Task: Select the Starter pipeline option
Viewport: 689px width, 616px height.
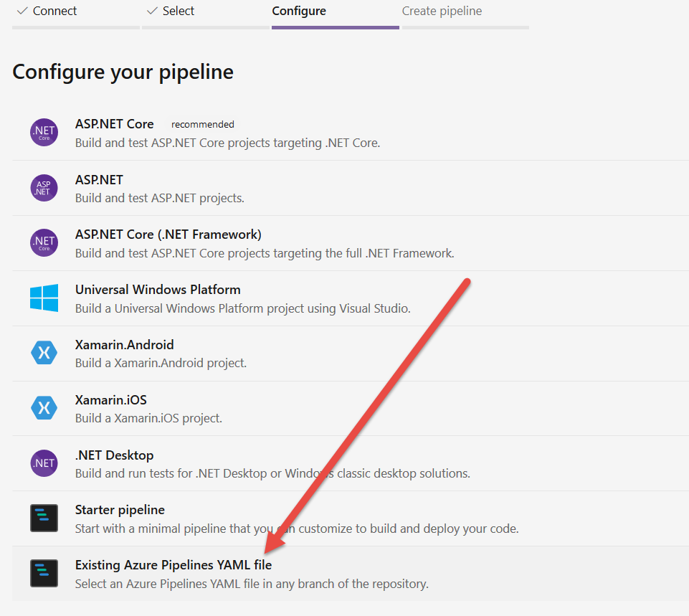Action: (120, 510)
